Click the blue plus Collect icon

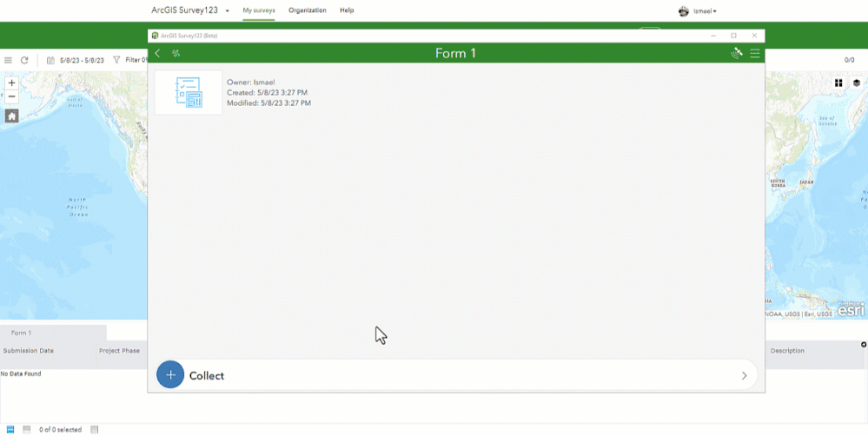[x=170, y=374]
